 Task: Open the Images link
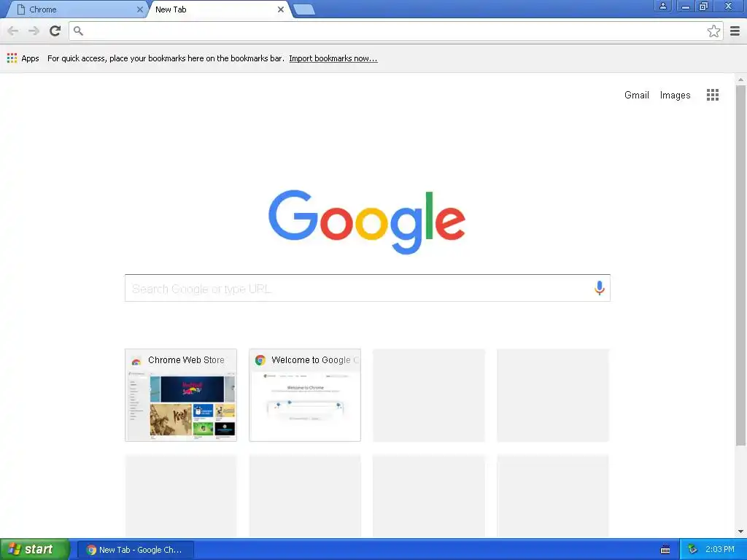coord(675,95)
